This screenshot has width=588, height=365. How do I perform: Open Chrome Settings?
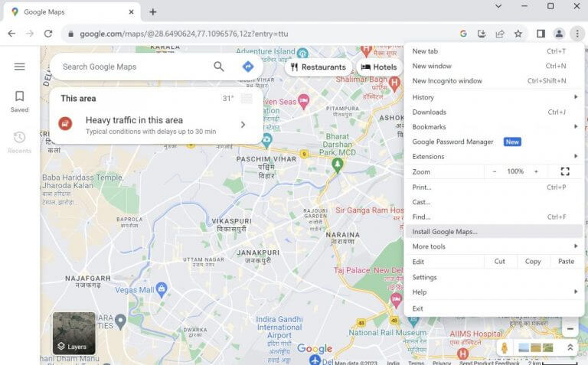[x=494, y=277]
